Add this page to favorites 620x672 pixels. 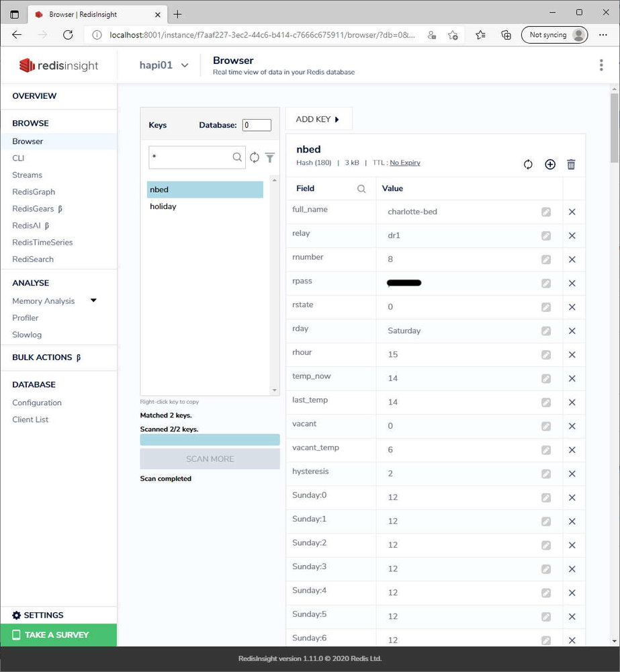453,35
